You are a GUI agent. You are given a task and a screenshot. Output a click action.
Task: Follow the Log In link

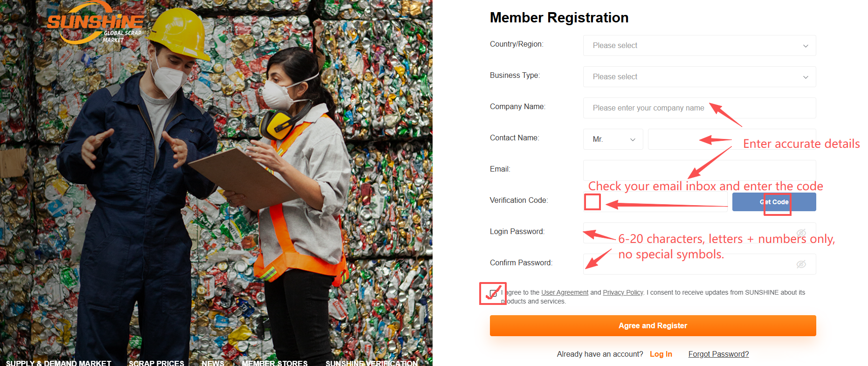tap(661, 354)
